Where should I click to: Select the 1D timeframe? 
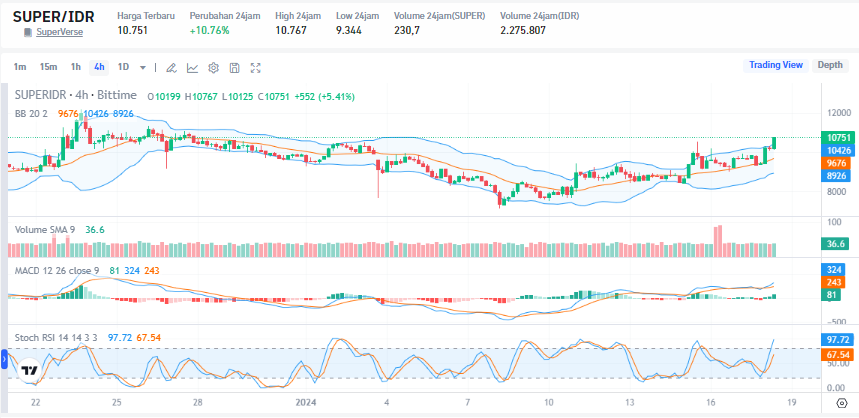123,67
